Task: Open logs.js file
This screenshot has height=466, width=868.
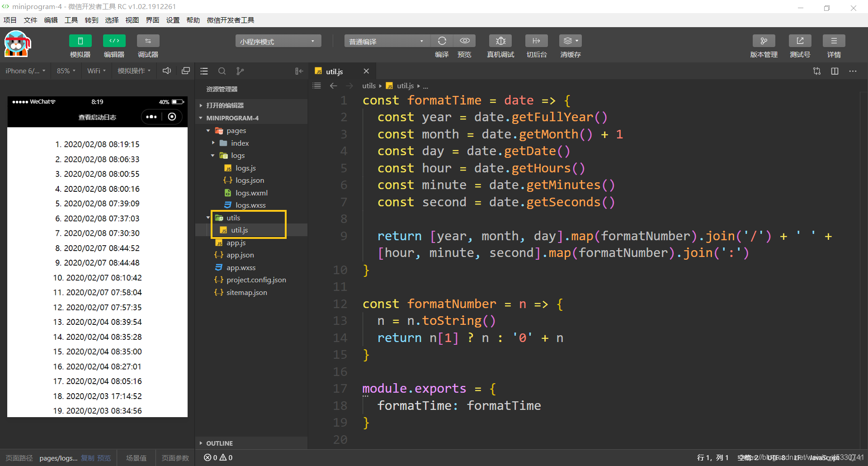Action: coord(251,168)
